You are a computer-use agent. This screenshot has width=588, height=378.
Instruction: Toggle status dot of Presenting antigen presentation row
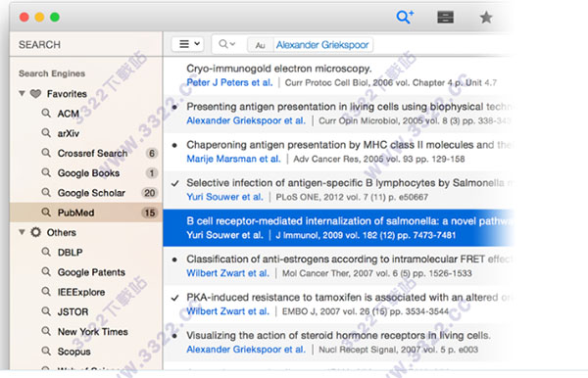(174, 107)
